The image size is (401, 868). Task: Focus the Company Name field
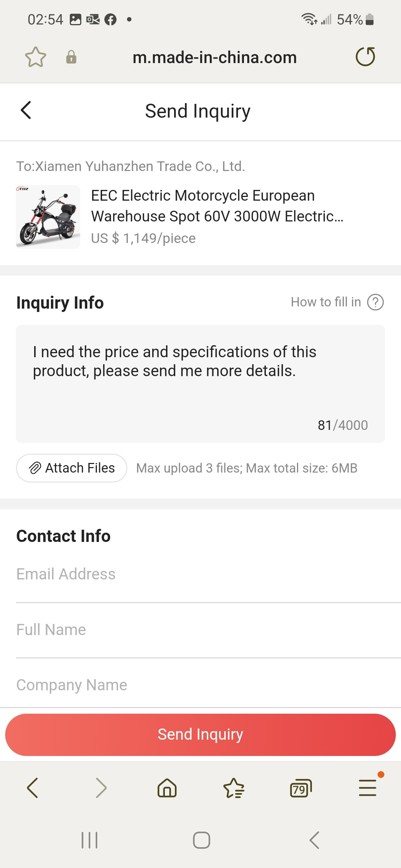[200, 685]
